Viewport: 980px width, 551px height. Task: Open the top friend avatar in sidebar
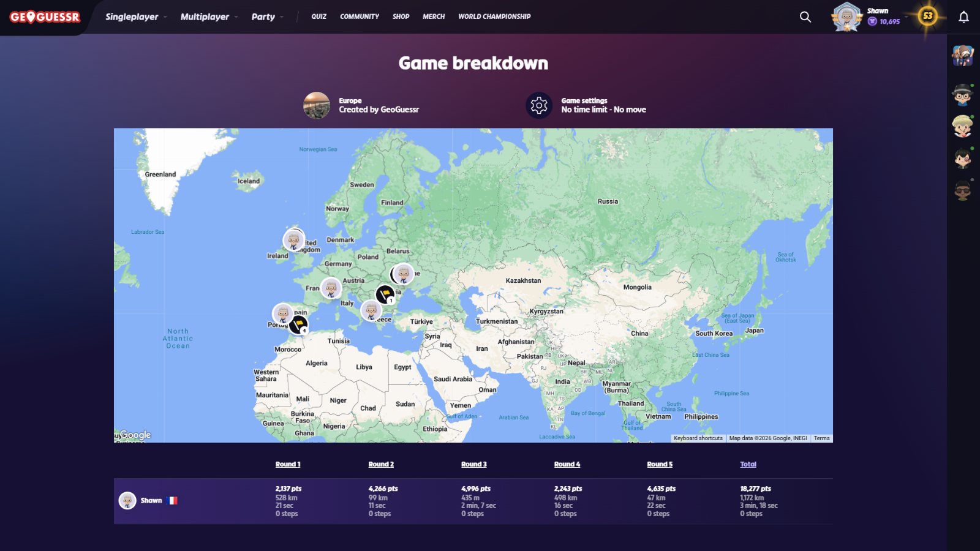pyautogui.click(x=963, y=56)
